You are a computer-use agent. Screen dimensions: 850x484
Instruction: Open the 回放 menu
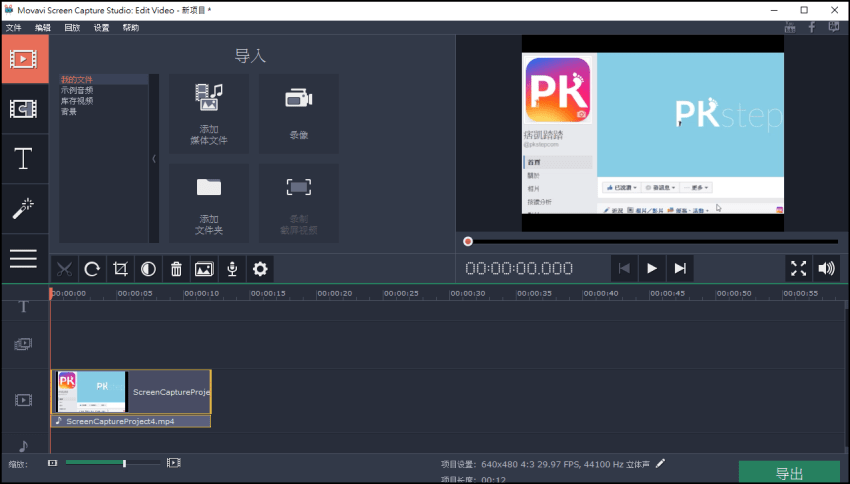[x=72, y=28]
